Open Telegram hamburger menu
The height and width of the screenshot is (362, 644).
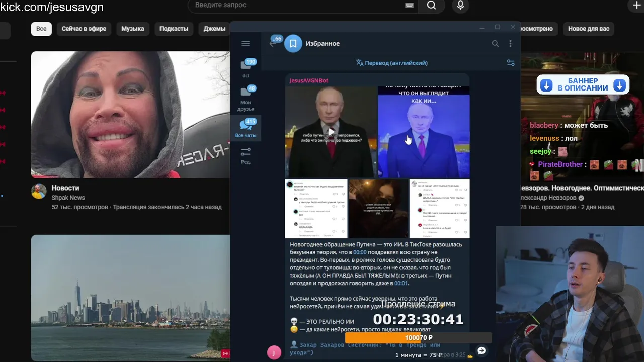click(246, 44)
